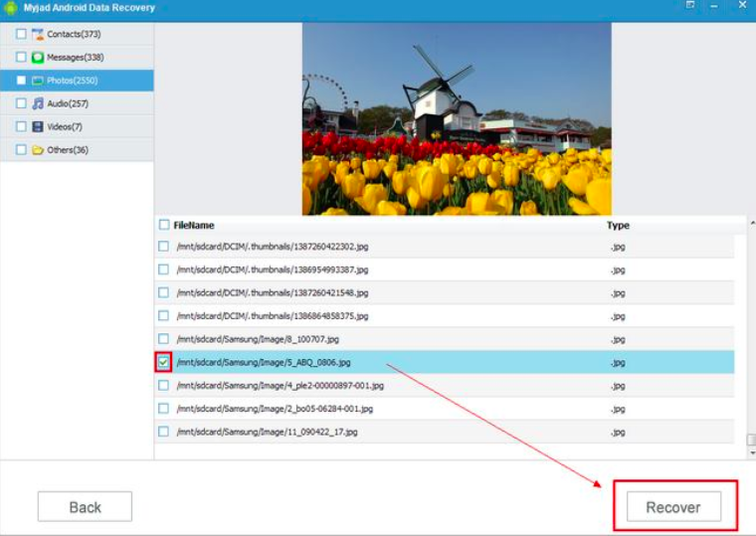Uncheck the 5_ABQ_0806.jpg file checkbox
Viewport: 756px width, 536px height.
click(164, 362)
